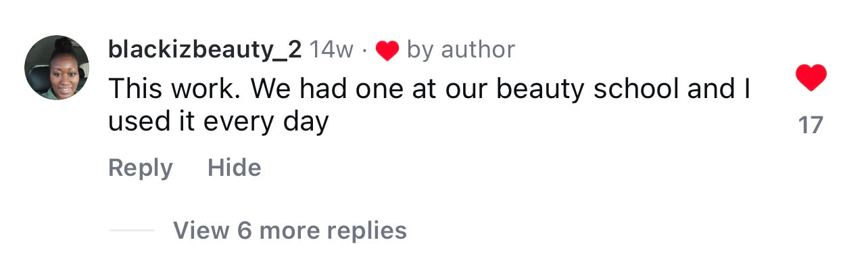The image size is (868, 280).
Task: Click the number 17 under the heart
Action: click(811, 125)
